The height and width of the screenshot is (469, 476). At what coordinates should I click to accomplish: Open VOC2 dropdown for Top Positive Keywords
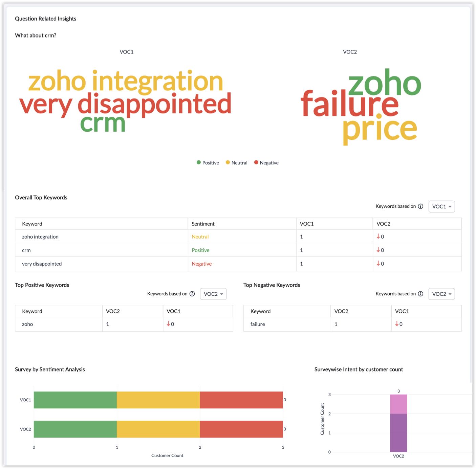[213, 294]
